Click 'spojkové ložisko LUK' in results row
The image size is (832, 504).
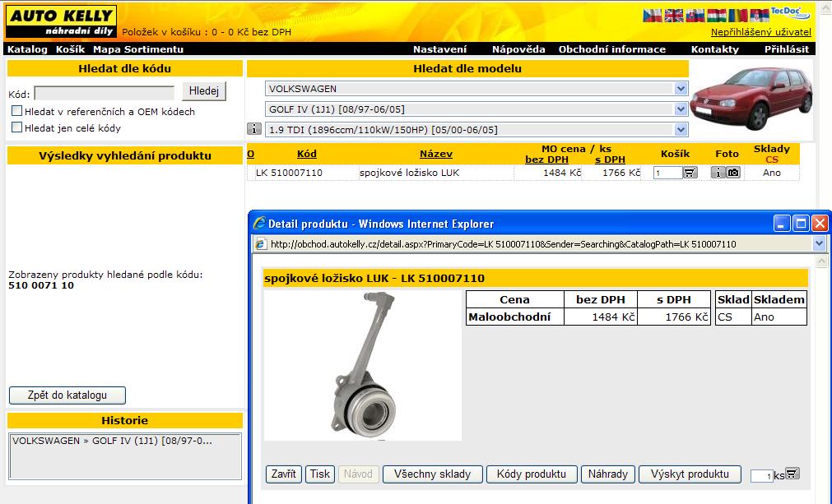tap(410, 173)
